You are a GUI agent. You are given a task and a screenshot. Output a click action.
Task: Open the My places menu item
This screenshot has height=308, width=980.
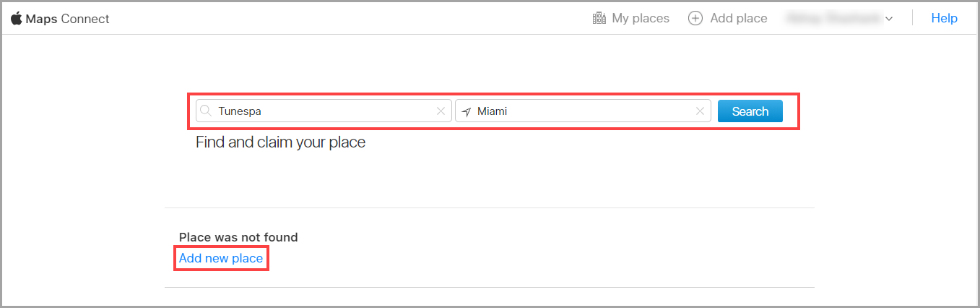631,18
